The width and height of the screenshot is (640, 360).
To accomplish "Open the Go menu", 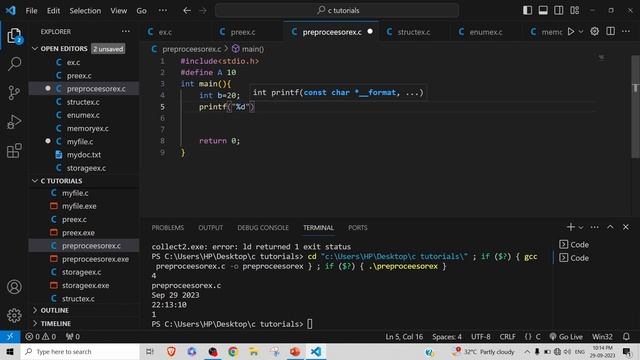I will (141, 11).
